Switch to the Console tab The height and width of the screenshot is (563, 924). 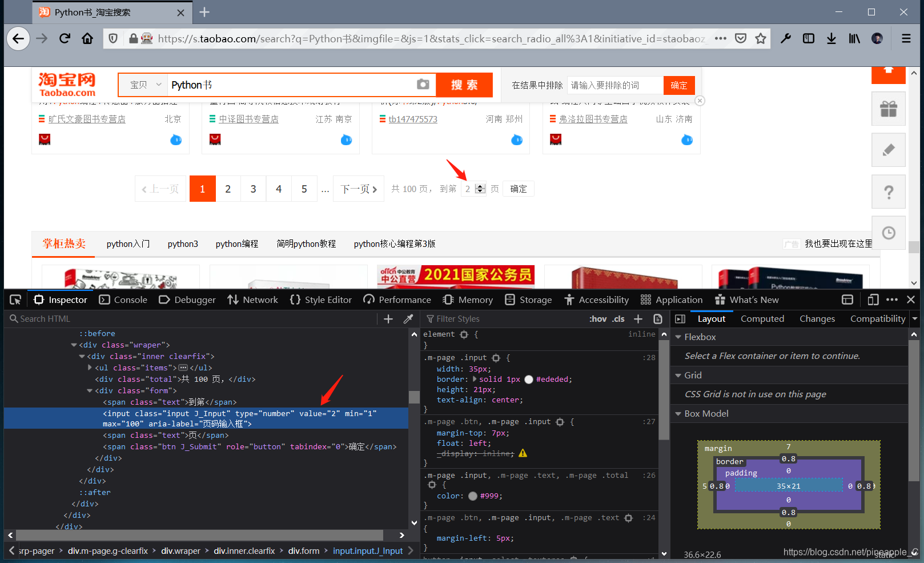click(123, 300)
